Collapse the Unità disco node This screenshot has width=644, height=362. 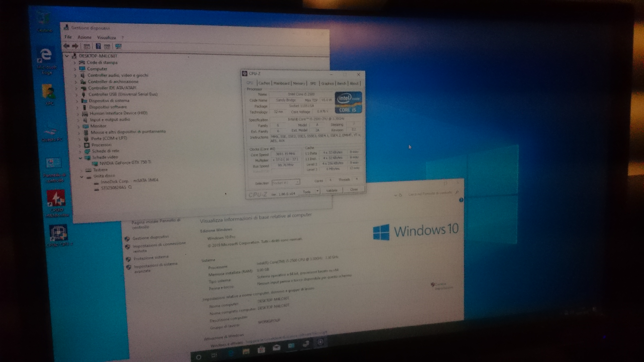81,177
